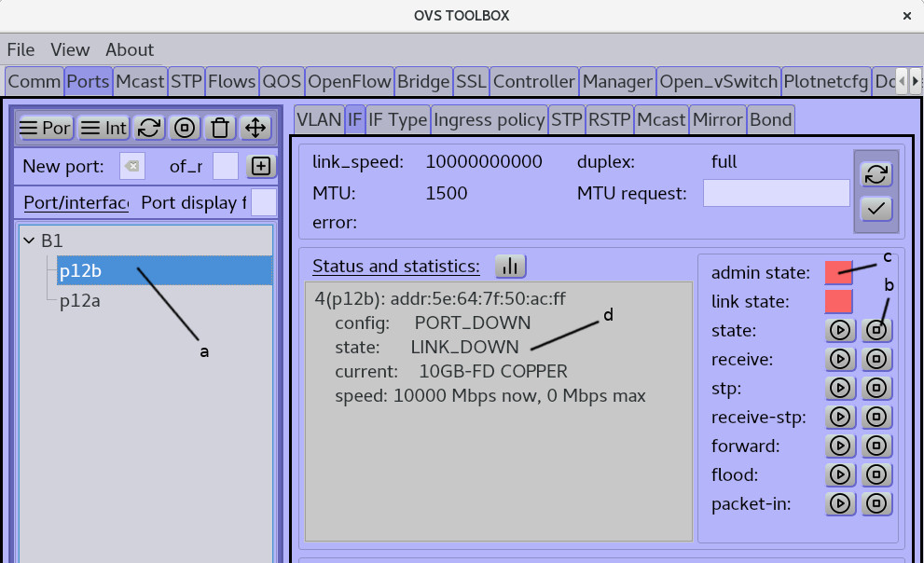Image resolution: width=924 pixels, height=563 pixels.
Task: Click the play button for flood row
Action: pos(840,474)
